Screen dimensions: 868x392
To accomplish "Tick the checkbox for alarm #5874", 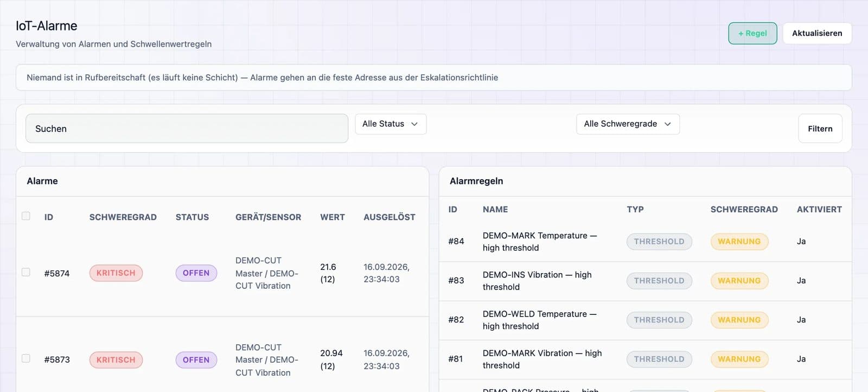I will 26,272.
